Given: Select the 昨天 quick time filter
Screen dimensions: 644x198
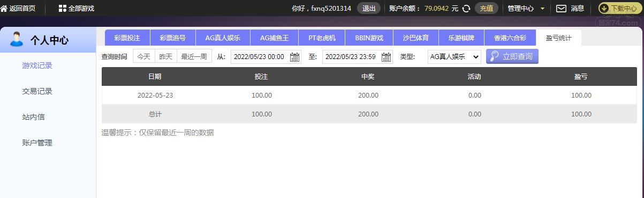Looking at the screenshot, I should tap(166, 56).
